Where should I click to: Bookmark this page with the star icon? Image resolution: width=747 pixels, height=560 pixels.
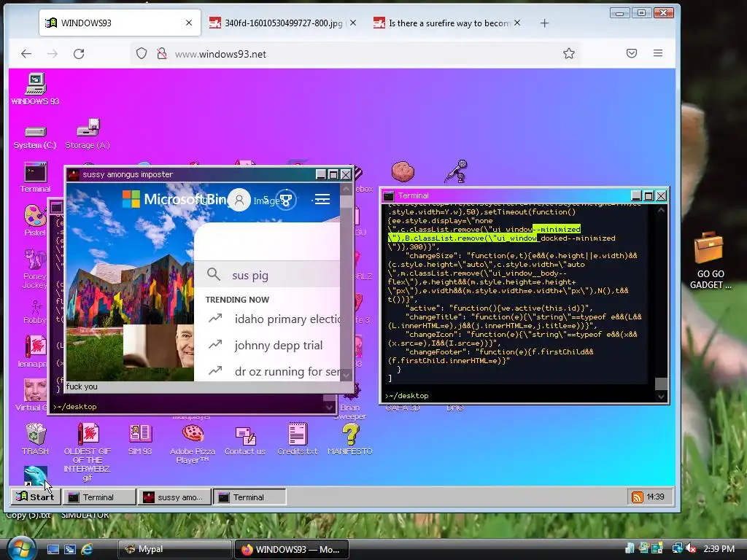click(x=569, y=53)
